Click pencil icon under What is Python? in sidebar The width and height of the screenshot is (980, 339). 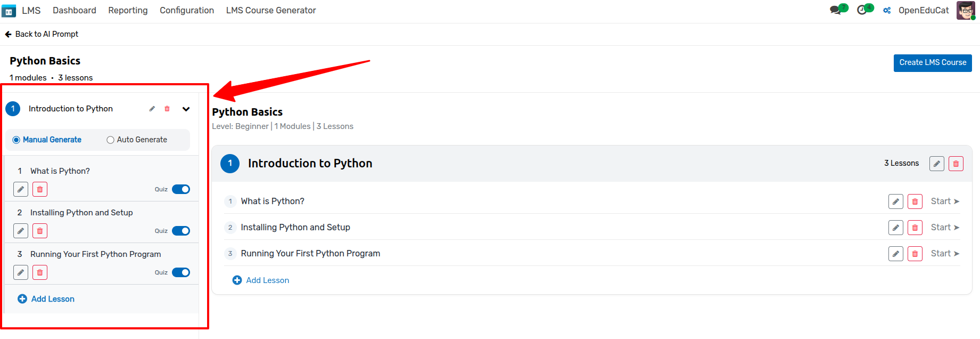(21, 189)
